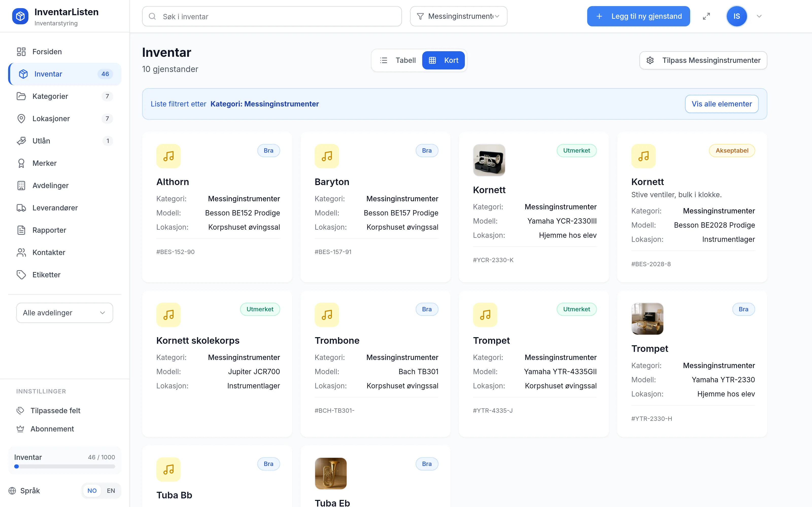Screen dimensions: 812x507
Task: Click Vis alle elementer button
Action: click(721, 104)
